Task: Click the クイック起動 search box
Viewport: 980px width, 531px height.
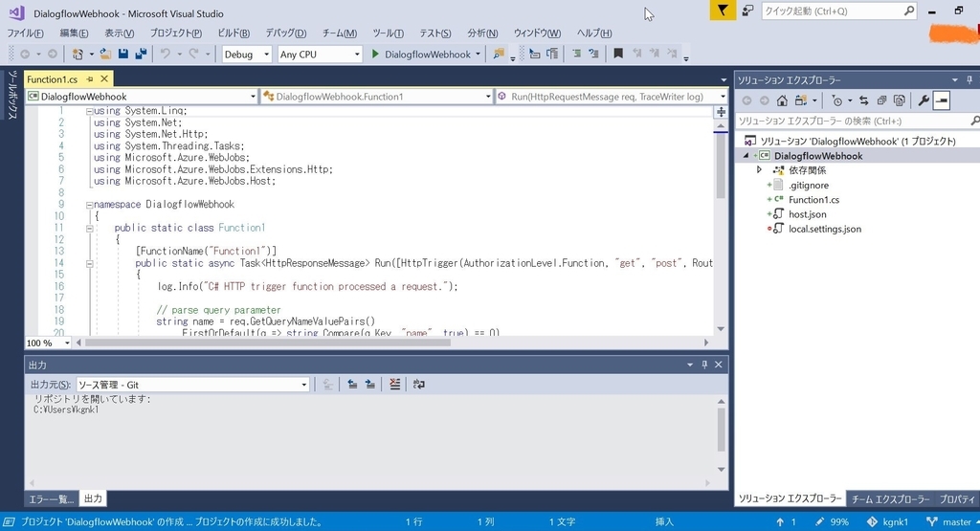Action: pyautogui.click(x=838, y=11)
